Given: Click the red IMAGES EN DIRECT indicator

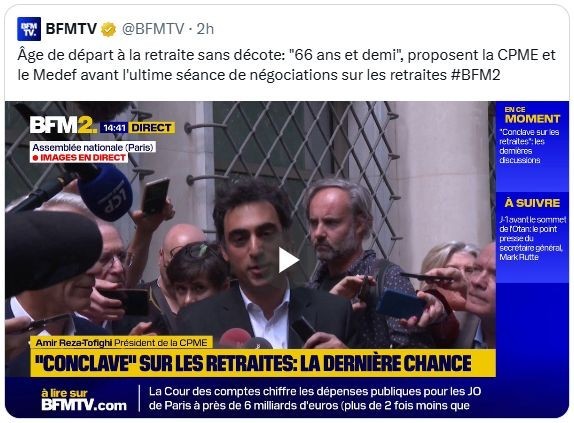Looking at the screenshot, I should point(79,158).
